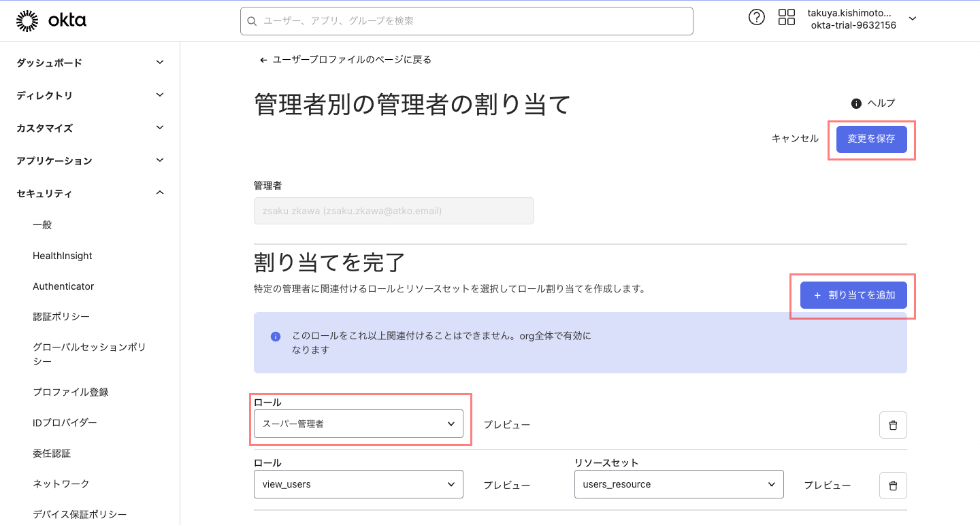Return via ユーザープロファイルのページに戻る link
980x525 pixels.
click(x=346, y=60)
